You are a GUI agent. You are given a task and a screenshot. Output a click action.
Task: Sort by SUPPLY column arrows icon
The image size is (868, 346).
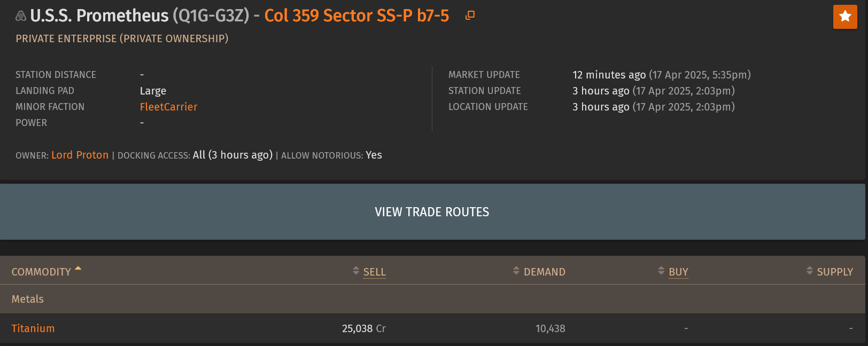tap(810, 271)
